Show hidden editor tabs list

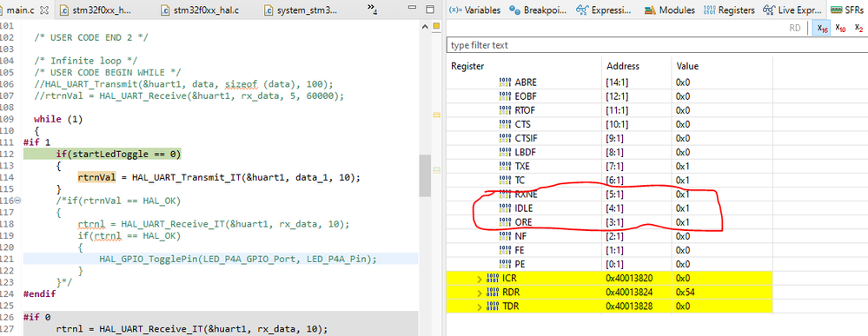373,9
